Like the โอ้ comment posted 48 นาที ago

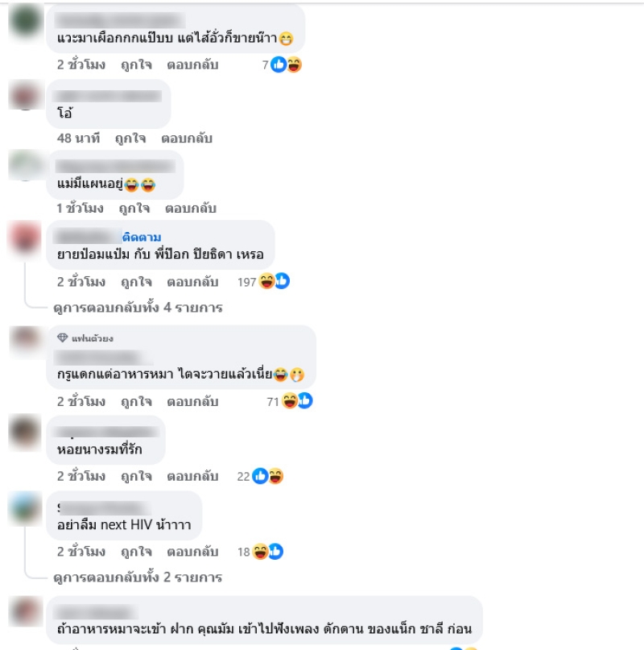tap(130, 138)
